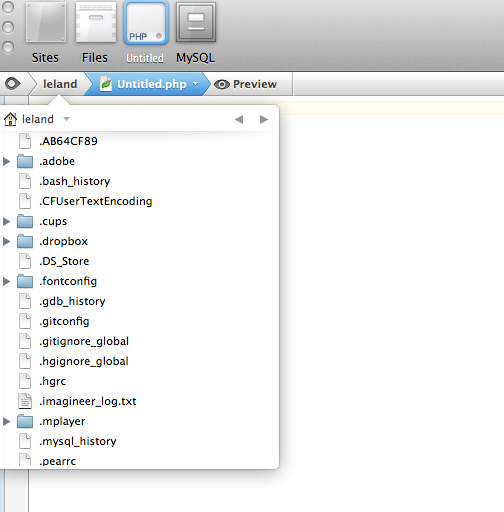Screen dimensions: 504x512
Task: Click the .imagineer_log.txt text file icon
Action: point(25,401)
